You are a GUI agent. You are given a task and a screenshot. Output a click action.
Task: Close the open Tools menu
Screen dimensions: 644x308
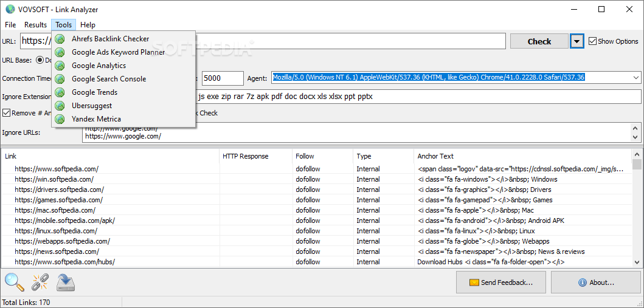(64, 25)
